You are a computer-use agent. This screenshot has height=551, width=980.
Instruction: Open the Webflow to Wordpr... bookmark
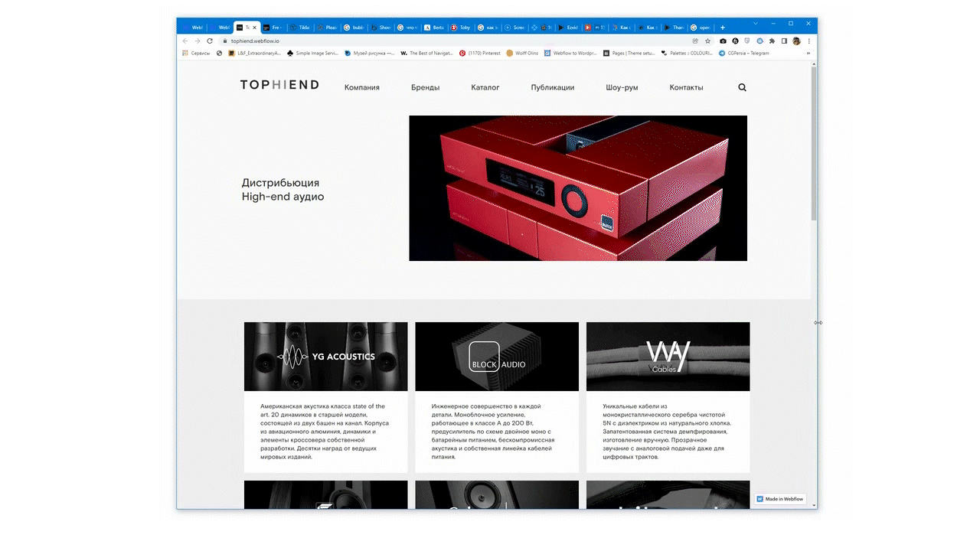pos(570,54)
